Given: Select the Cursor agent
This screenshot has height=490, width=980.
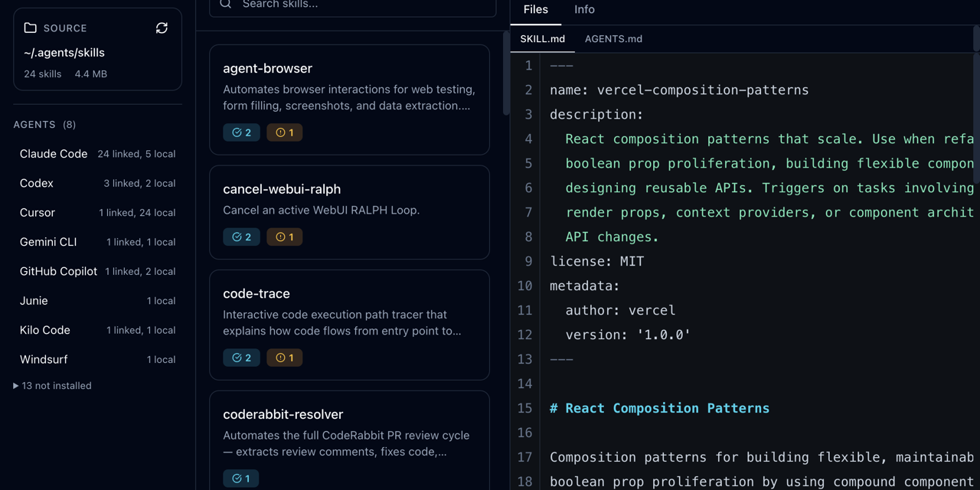Looking at the screenshot, I should [x=98, y=213].
